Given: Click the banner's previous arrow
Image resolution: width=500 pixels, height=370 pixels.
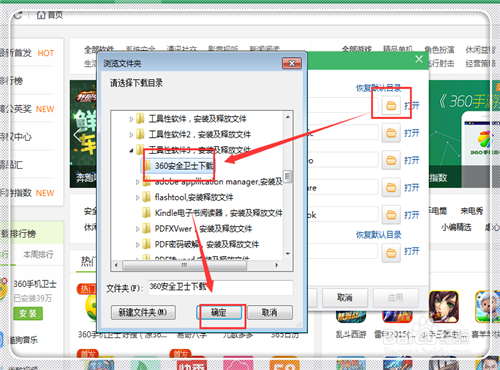Looking at the screenshot, I should pyautogui.click(x=77, y=135).
